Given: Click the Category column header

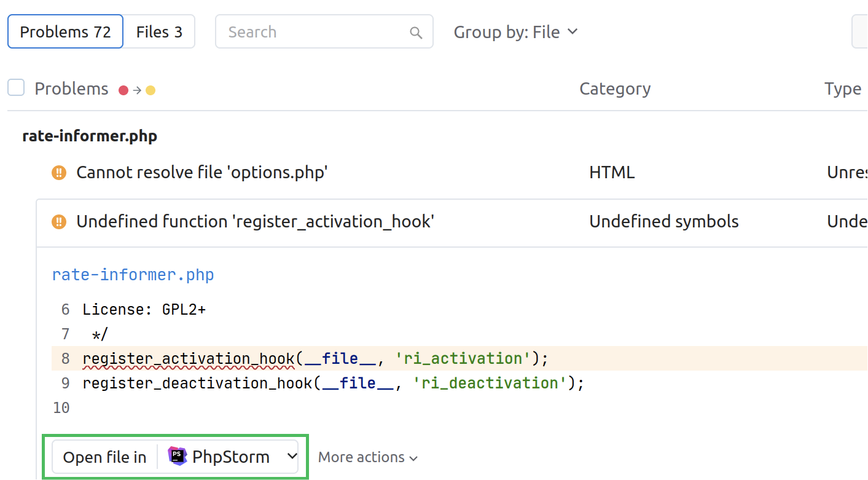Looking at the screenshot, I should pos(614,89).
